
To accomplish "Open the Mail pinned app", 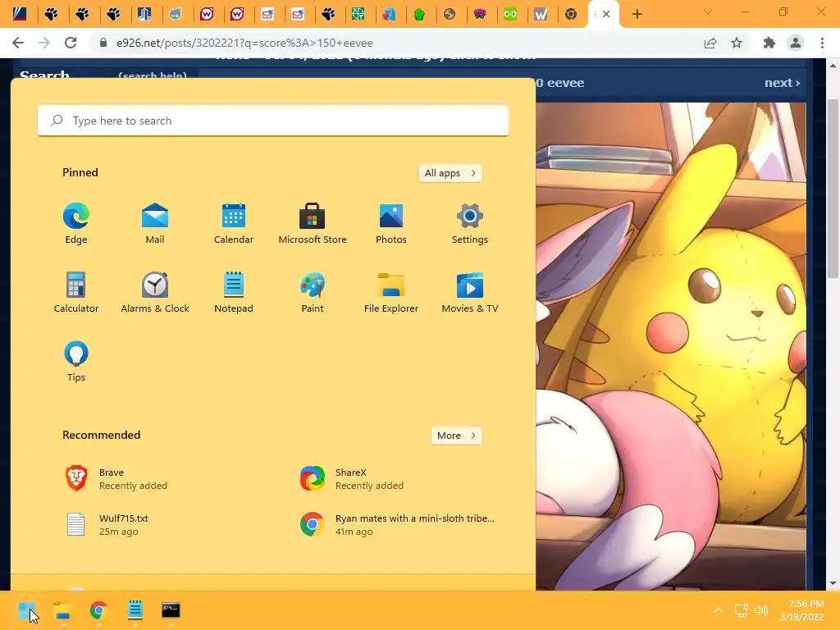I will (x=155, y=224).
